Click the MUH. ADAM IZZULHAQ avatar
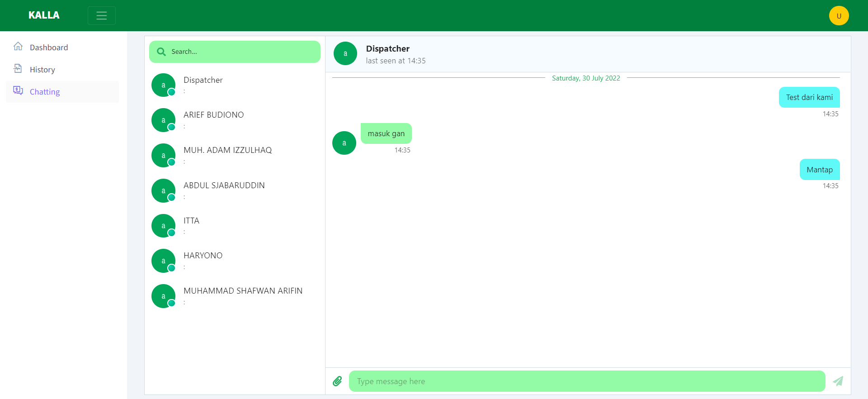868x399 pixels. click(x=163, y=155)
